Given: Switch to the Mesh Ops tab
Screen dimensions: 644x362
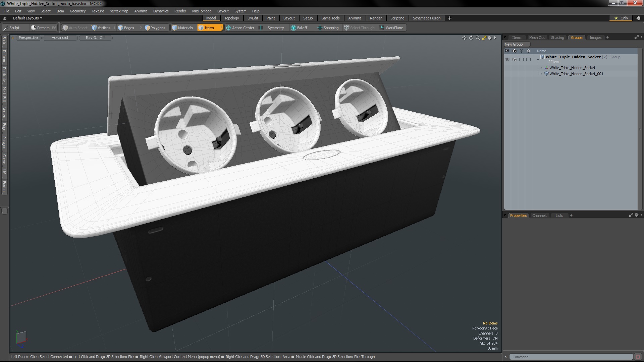Looking at the screenshot, I should pyautogui.click(x=537, y=38).
